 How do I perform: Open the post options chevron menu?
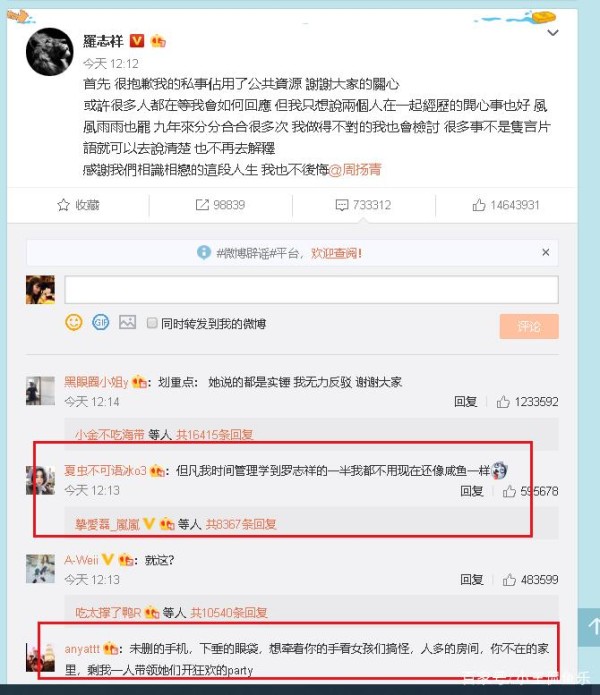[x=553, y=33]
